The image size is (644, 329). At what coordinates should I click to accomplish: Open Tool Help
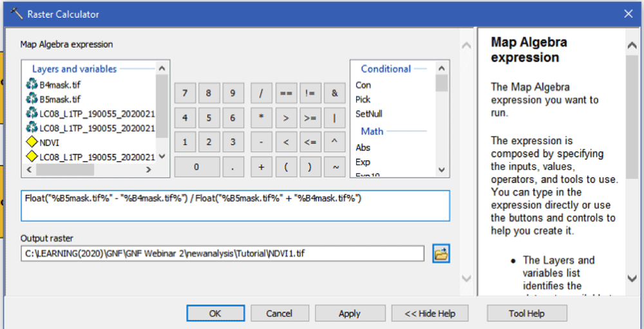527,314
